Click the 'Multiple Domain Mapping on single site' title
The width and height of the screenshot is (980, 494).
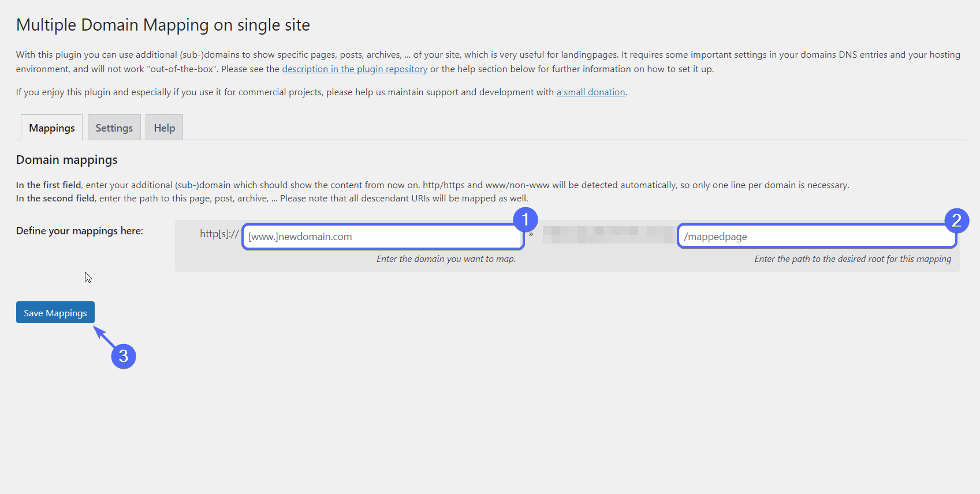pos(163,25)
